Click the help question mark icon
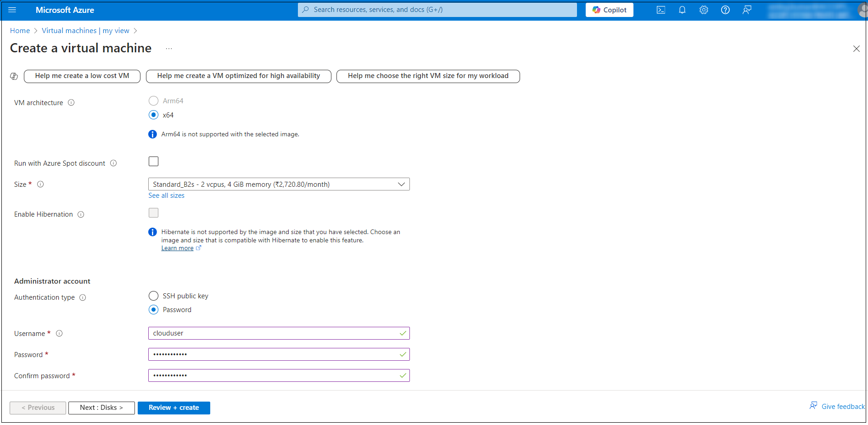The width and height of the screenshot is (868, 425). [x=725, y=10]
